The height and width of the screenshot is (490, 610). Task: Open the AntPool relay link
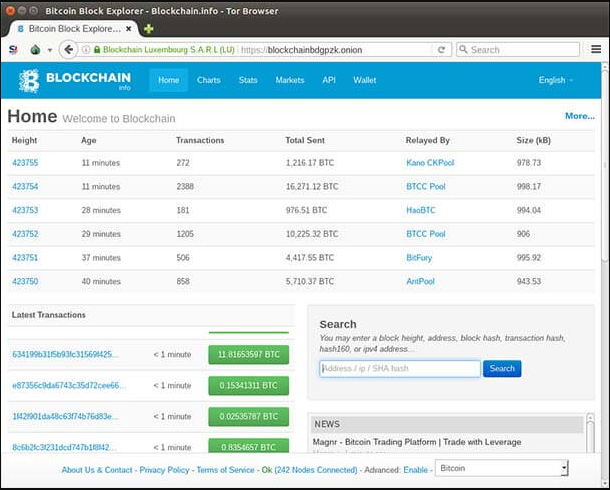click(x=421, y=281)
